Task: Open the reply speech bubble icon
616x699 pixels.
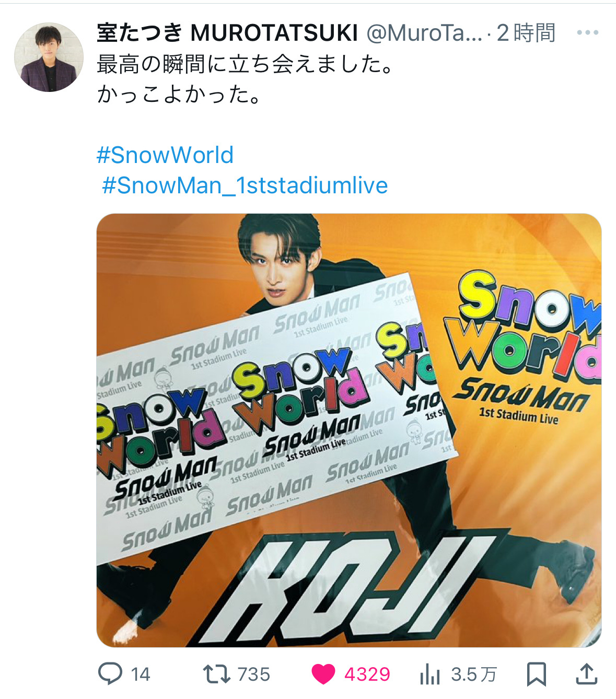Action: tap(110, 674)
